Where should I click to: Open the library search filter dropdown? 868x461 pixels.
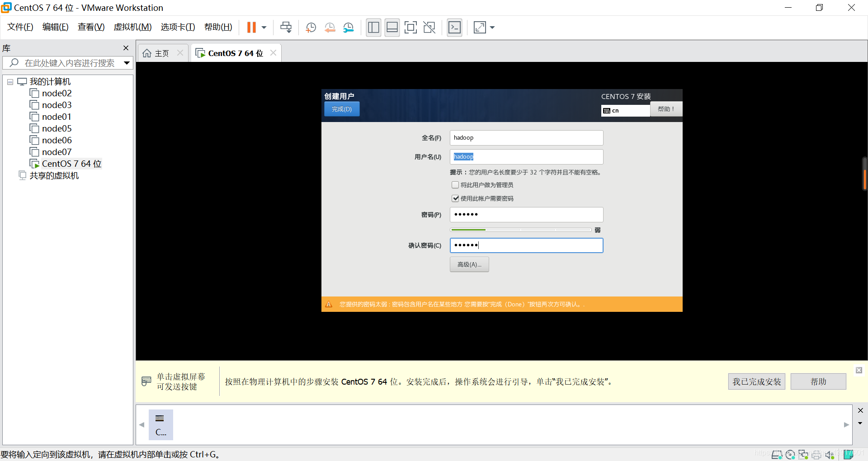pyautogui.click(x=127, y=63)
